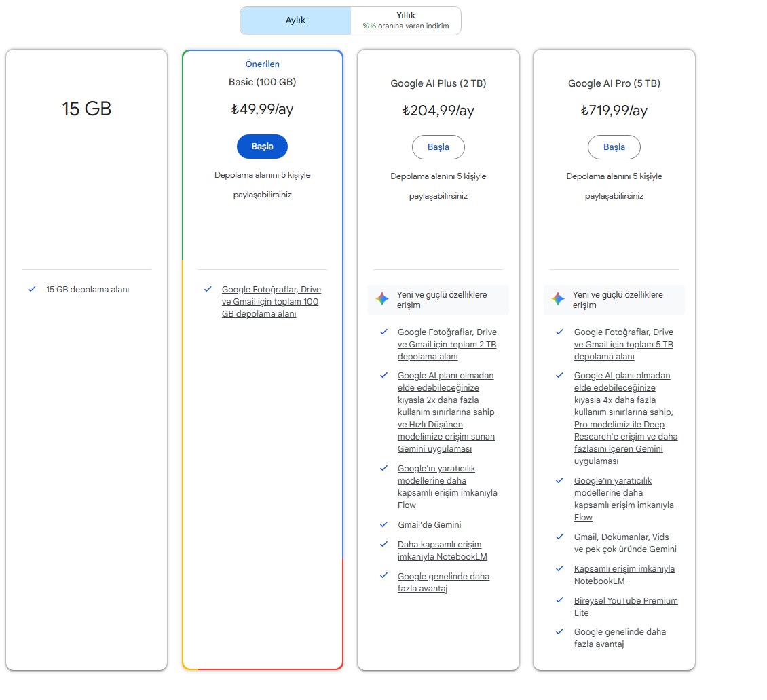Viewport: 767px width, 700px height.
Task: Open Gmail, Dokümanlar, Vids Gemini link
Action: tap(625, 543)
